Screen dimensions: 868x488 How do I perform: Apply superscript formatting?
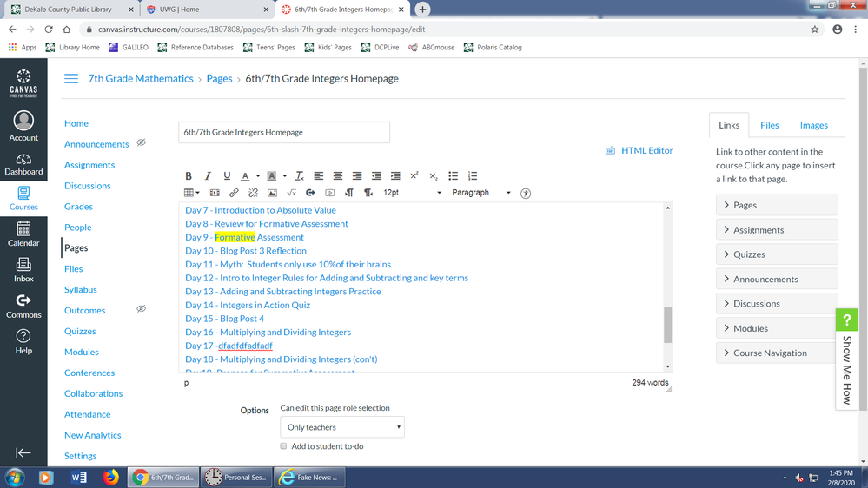tap(414, 176)
